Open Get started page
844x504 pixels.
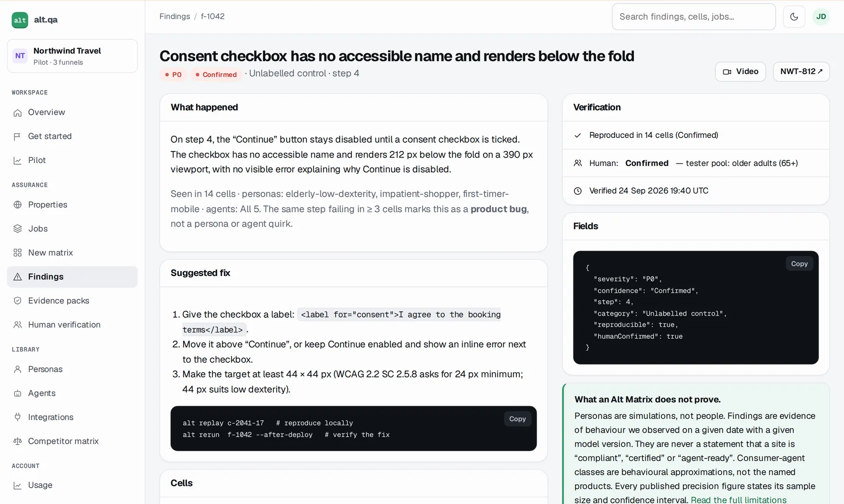coord(72,136)
